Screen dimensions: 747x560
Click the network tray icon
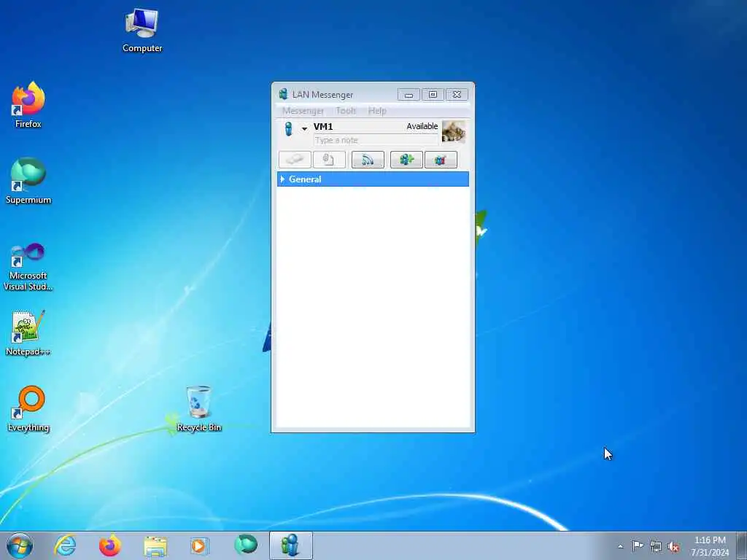(656, 546)
